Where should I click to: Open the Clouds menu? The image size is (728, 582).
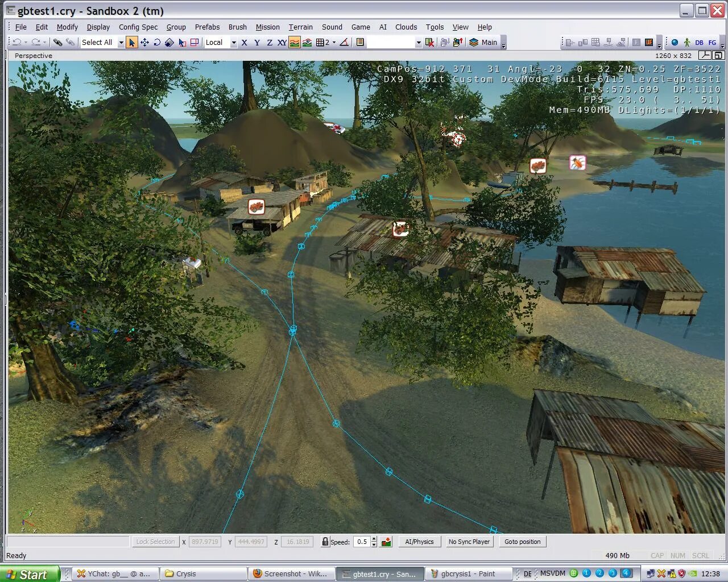406,27
